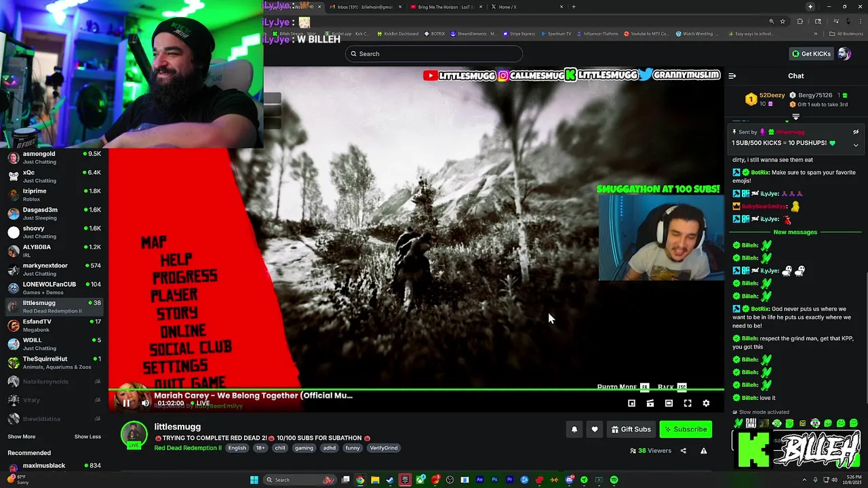Click littlesmugg channel avatar

134,434
